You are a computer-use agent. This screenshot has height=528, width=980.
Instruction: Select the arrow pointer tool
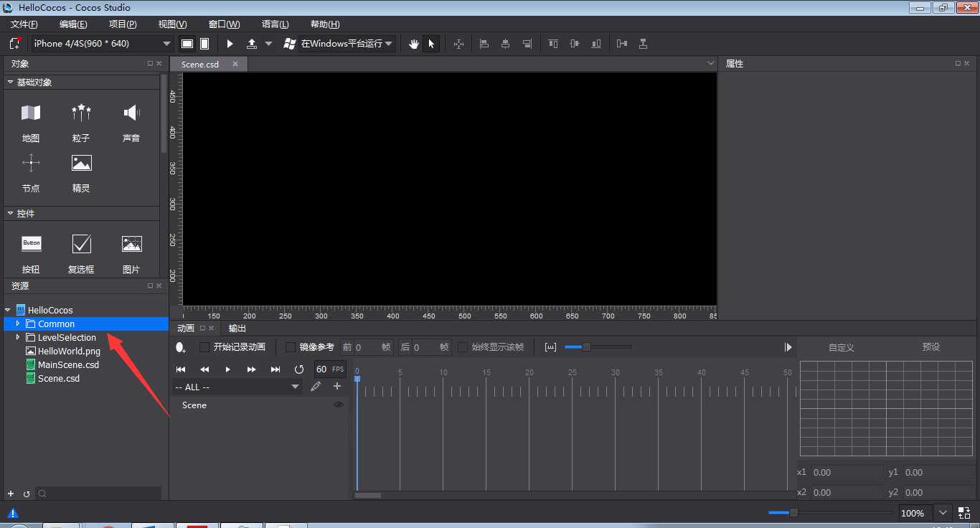(x=431, y=44)
